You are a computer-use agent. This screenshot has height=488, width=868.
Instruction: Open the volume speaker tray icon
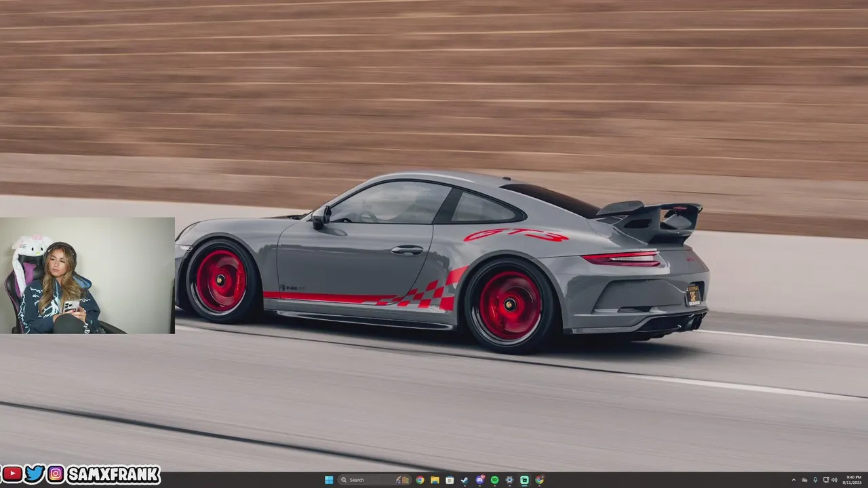pyautogui.click(x=834, y=480)
